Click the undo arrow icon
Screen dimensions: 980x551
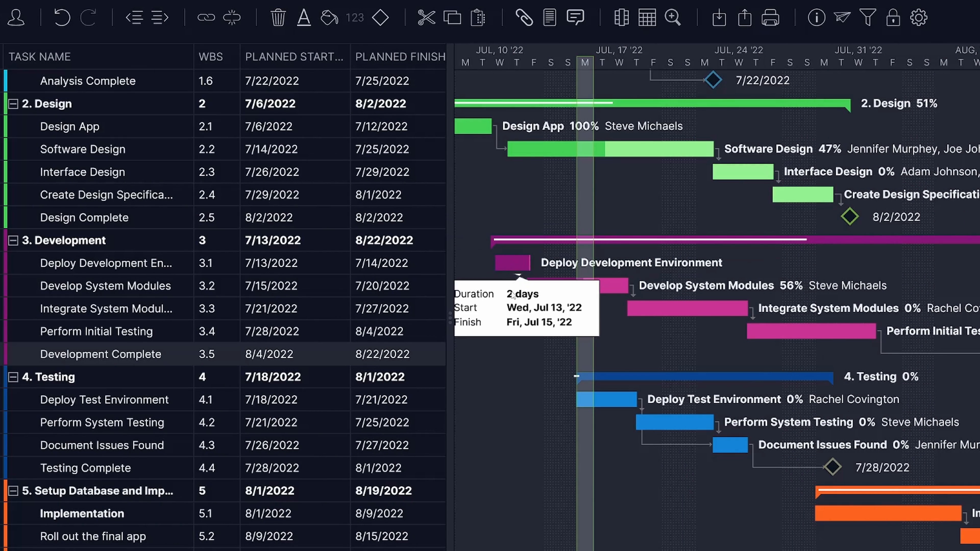[62, 18]
